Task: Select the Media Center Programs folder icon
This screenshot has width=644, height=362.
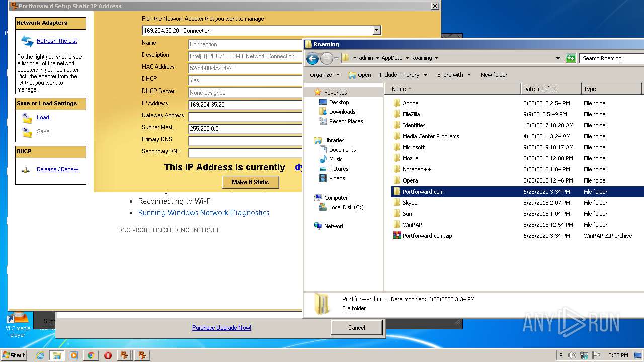Action: coord(396,136)
